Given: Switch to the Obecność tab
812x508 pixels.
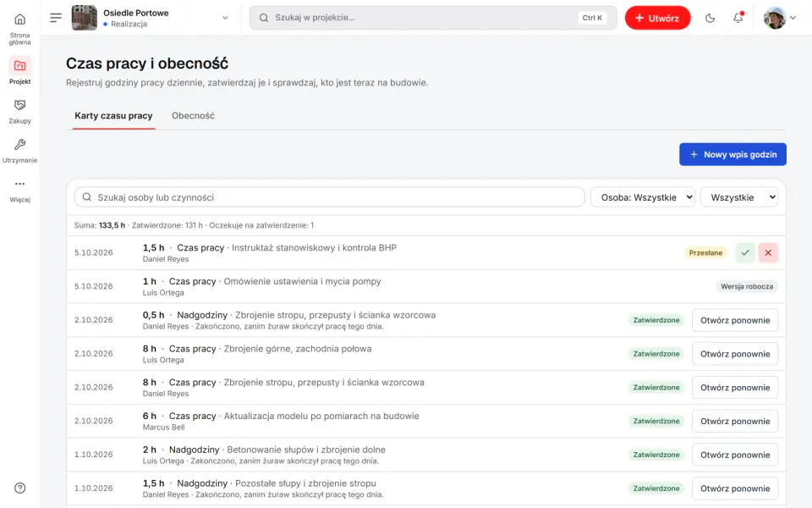Looking at the screenshot, I should 193,116.
